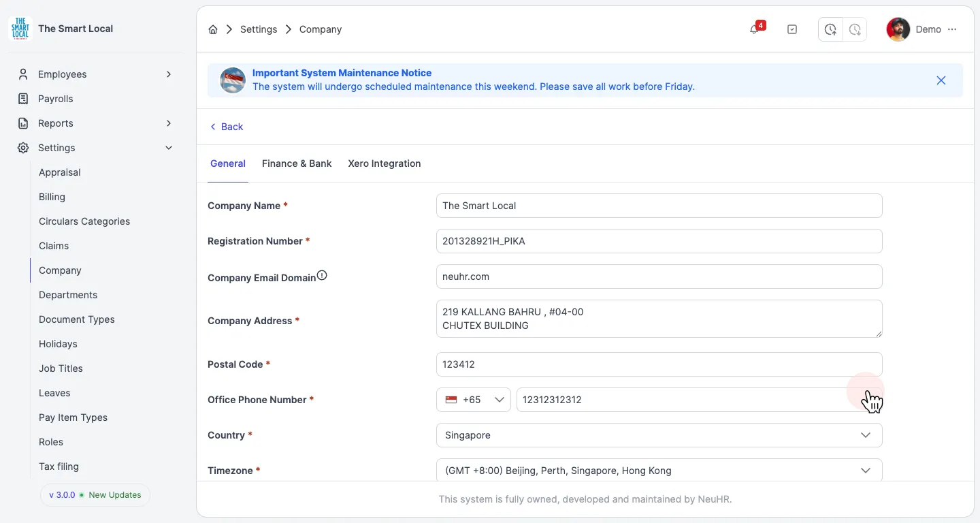Click the Payrolls document icon

click(x=23, y=99)
